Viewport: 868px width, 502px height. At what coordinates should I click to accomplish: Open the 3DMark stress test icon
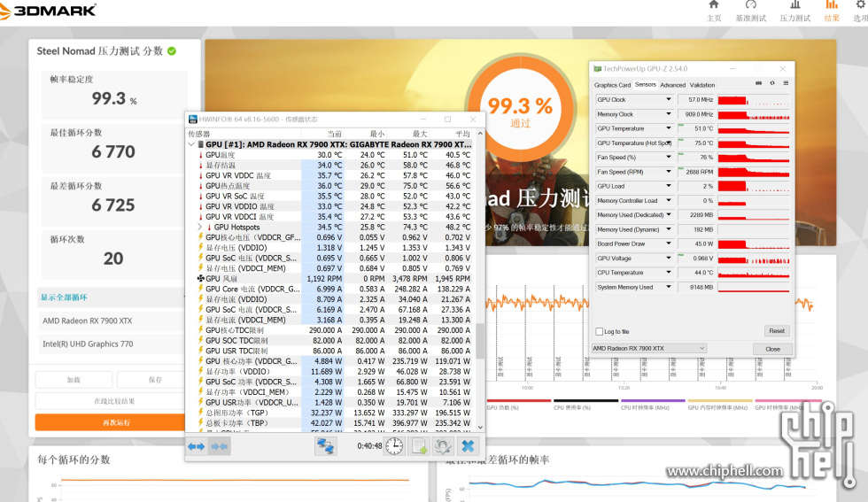(x=795, y=5)
